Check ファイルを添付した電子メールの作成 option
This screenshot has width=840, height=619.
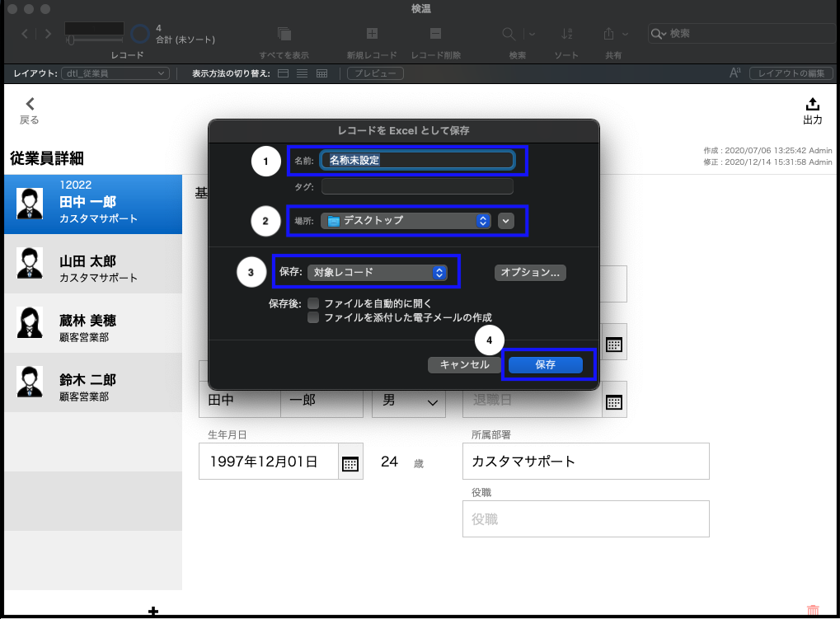pos(313,317)
